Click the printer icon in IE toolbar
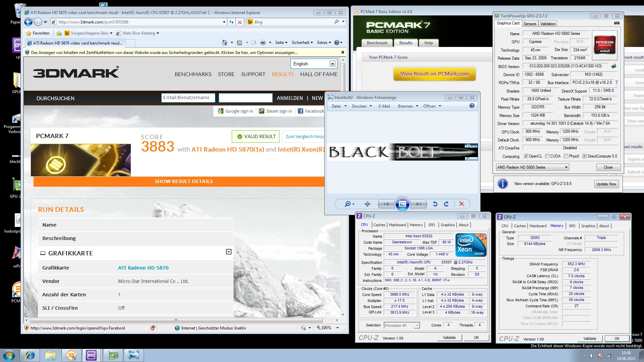The height and width of the screenshot is (362, 644). point(263,43)
